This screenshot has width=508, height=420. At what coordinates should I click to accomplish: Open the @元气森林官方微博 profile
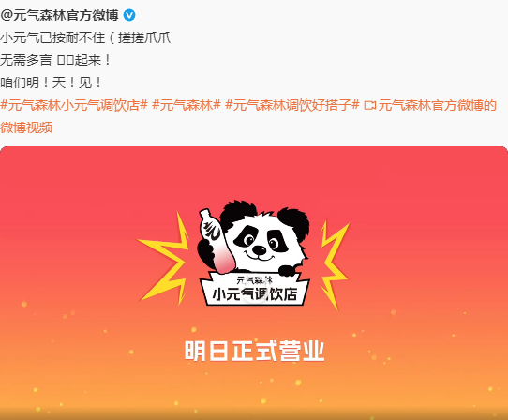(59, 15)
